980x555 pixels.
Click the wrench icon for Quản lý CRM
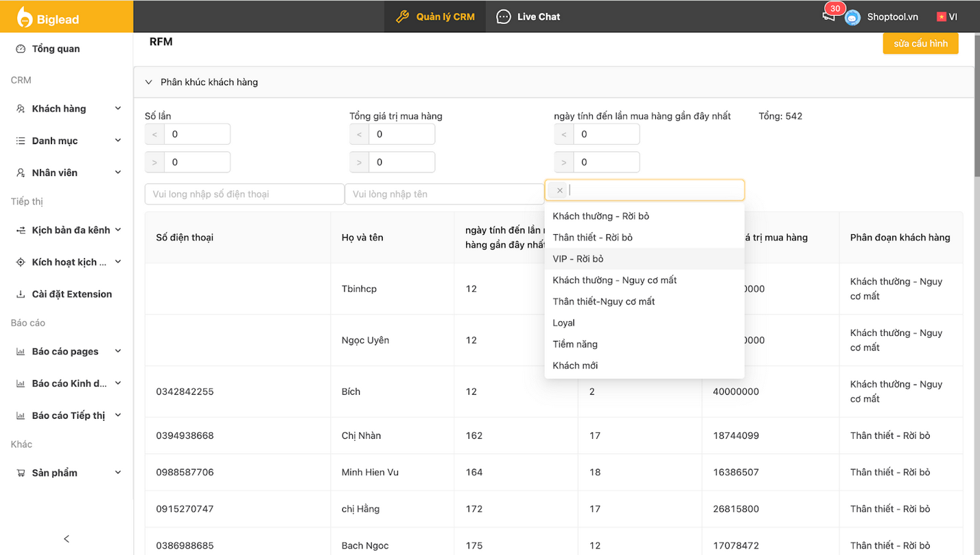[x=403, y=16]
